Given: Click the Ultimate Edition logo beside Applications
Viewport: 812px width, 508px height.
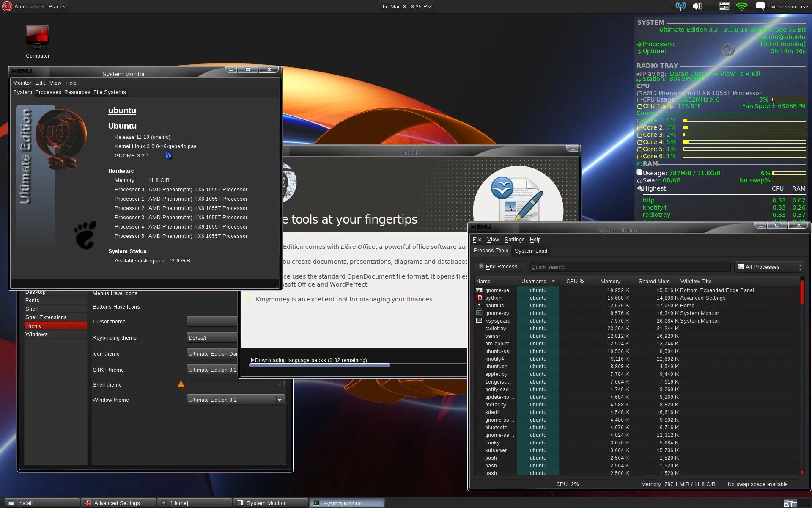Looking at the screenshot, I should 7,6.
